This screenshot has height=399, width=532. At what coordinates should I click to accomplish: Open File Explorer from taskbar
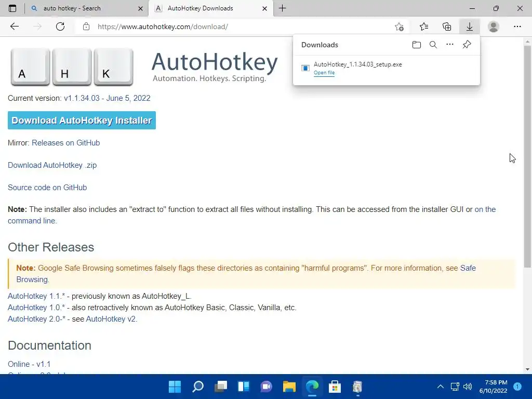pos(289,387)
